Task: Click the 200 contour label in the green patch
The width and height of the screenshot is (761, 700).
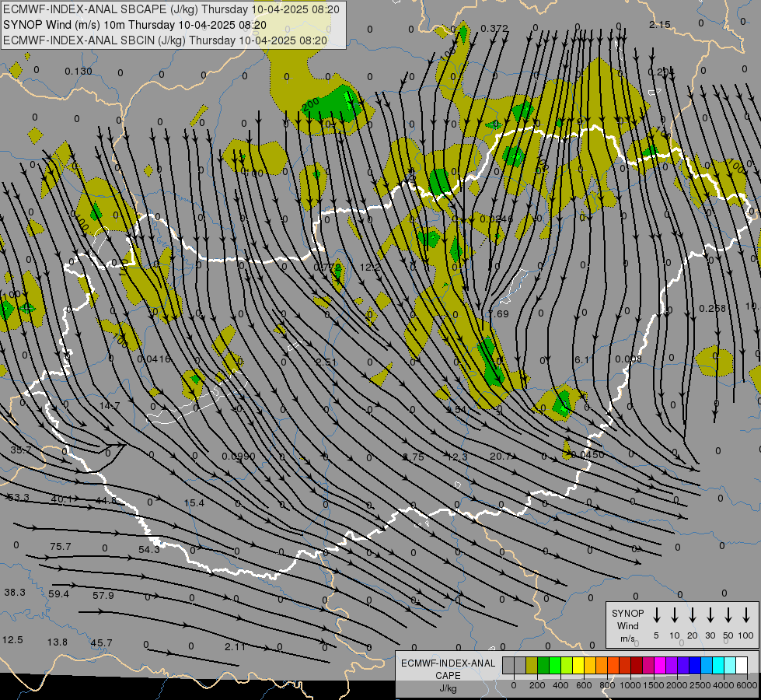Action: [x=309, y=104]
